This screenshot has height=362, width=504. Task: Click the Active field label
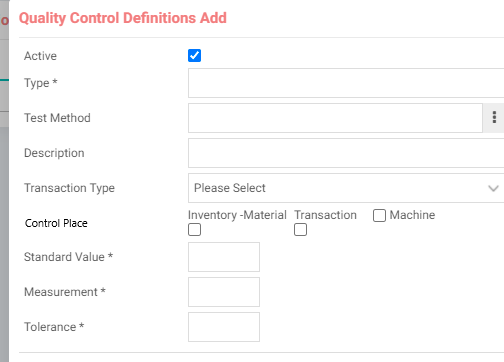pos(40,56)
